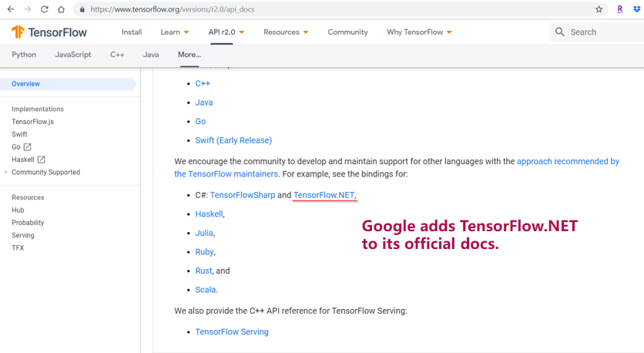The height and width of the screenshot is (353, 644).
Task: Open Swift (Early Release) link
Action: [x=233, y=140]
